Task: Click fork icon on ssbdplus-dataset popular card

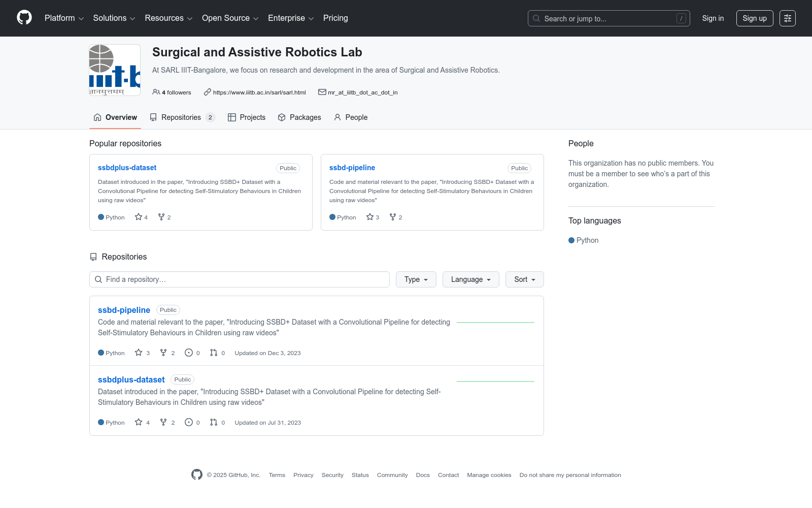Action: [161, 217]
